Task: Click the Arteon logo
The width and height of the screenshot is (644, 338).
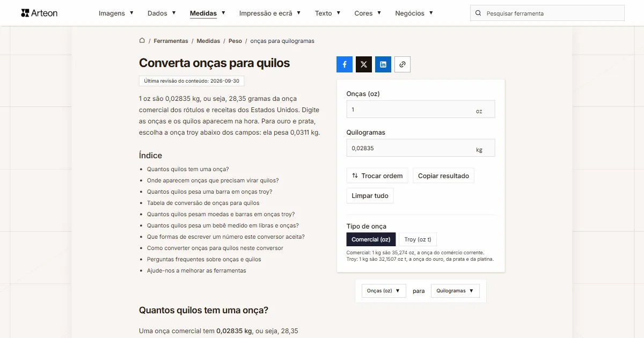Action: click(39, 13)
